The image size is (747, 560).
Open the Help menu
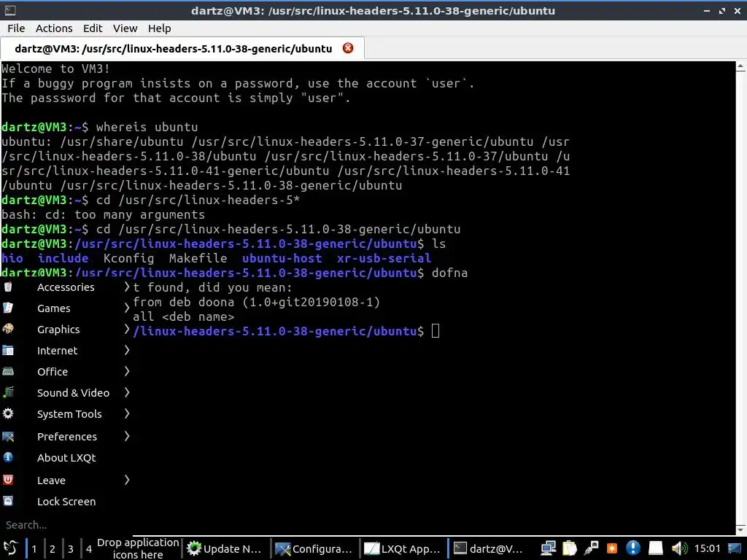[x=159, y=28]
